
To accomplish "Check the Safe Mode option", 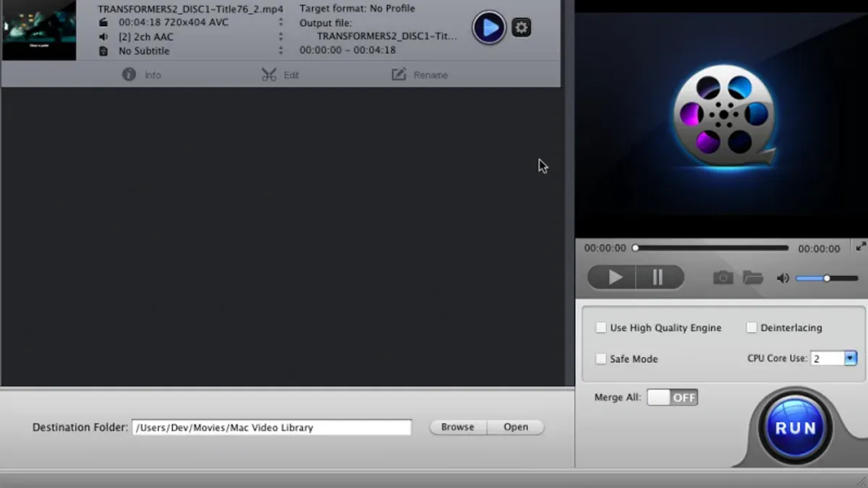I will tap(601, 359).
